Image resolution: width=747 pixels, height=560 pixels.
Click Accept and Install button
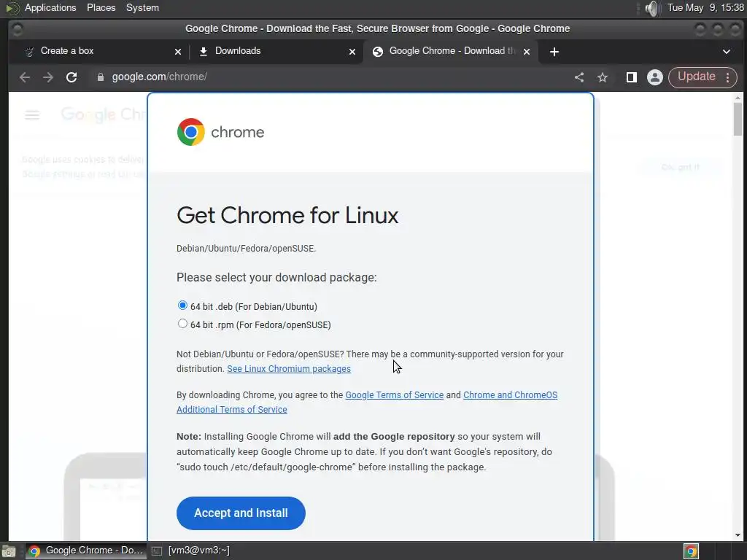[241, 513]
